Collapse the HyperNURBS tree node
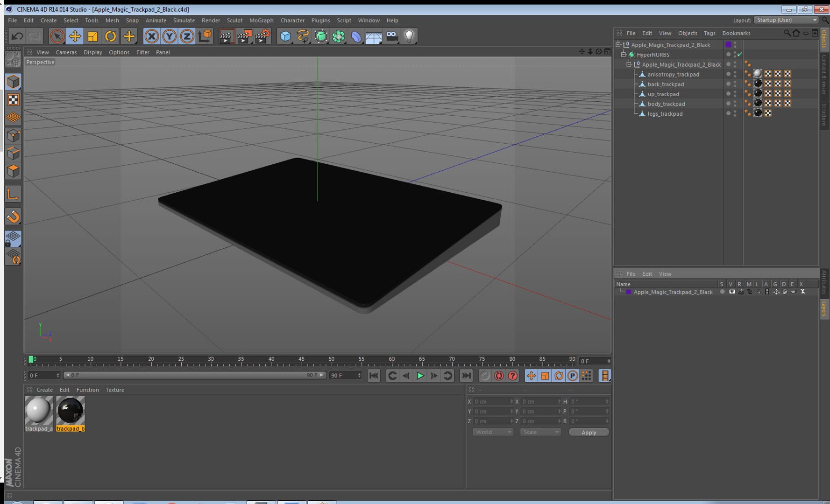The height and width of the screenshot is (504, 830). 623,55
